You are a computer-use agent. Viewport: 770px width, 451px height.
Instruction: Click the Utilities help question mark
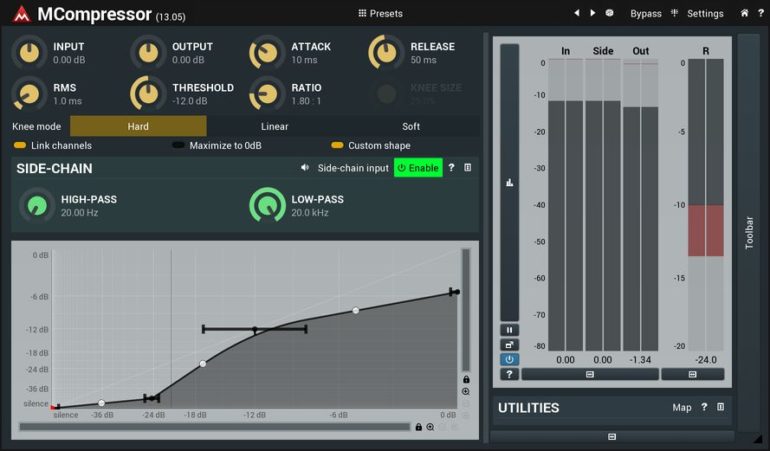704,407
